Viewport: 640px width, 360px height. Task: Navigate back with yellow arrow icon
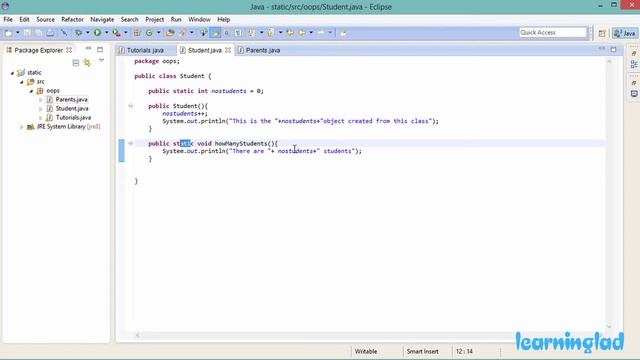click(302, 33)
